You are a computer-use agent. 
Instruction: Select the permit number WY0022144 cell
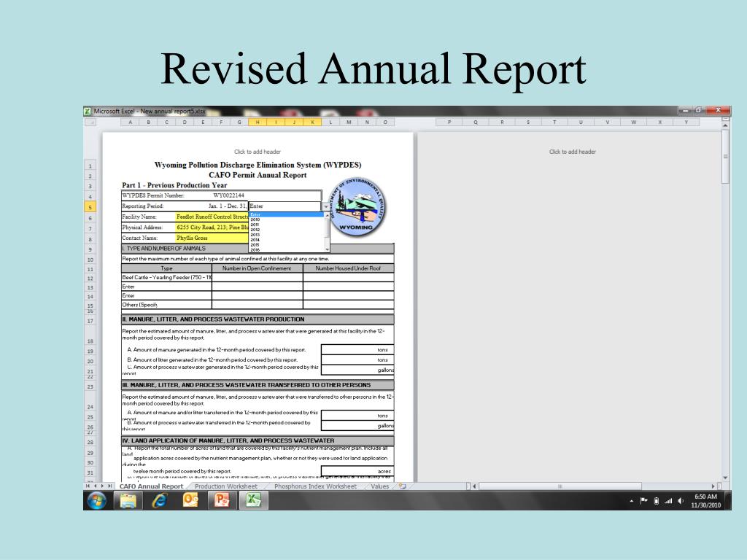(228, 195)
